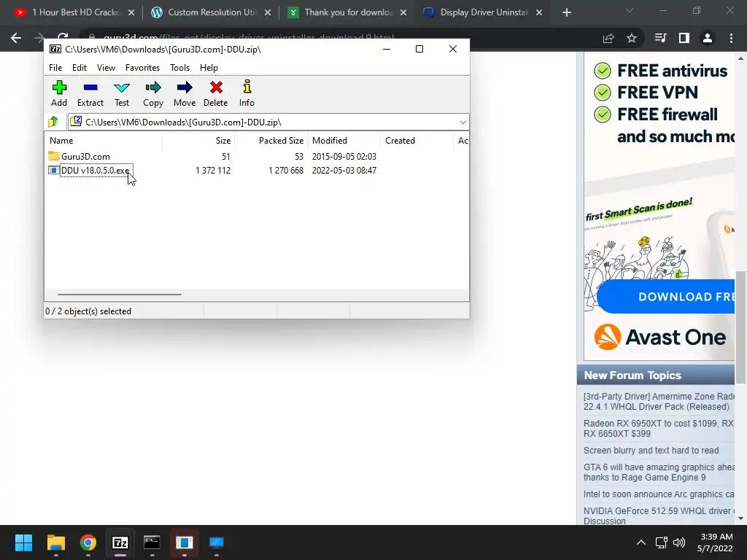
Task: Click the webpage vertical scrollbar thumb
Action: pos(741,327)
